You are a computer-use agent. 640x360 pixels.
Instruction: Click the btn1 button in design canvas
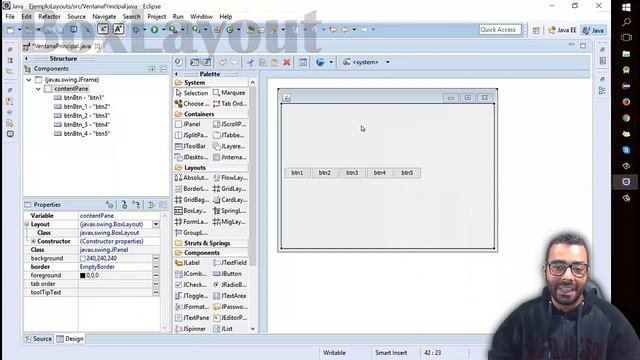(297, 173)
